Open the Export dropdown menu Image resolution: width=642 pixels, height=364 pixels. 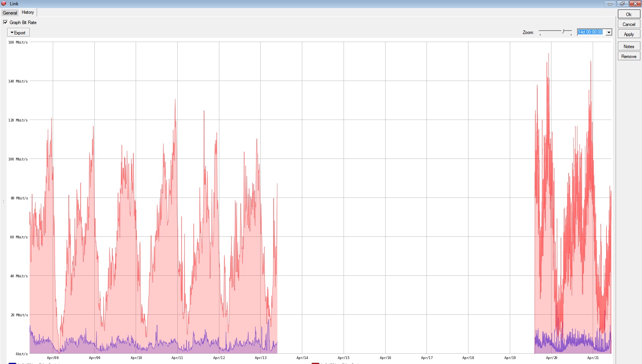[x=18, y=32]
